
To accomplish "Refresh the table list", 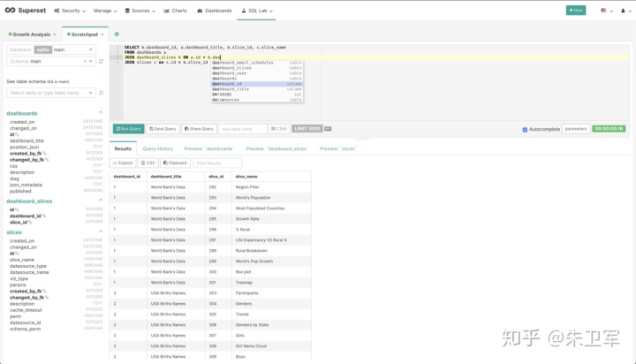I will [x=101, y=93].
